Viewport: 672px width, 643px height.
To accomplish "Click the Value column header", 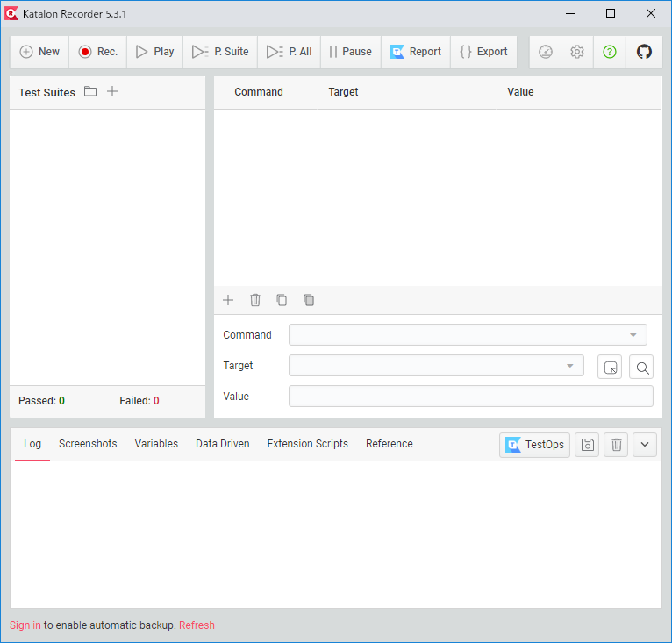I will [x=520, y=92].
